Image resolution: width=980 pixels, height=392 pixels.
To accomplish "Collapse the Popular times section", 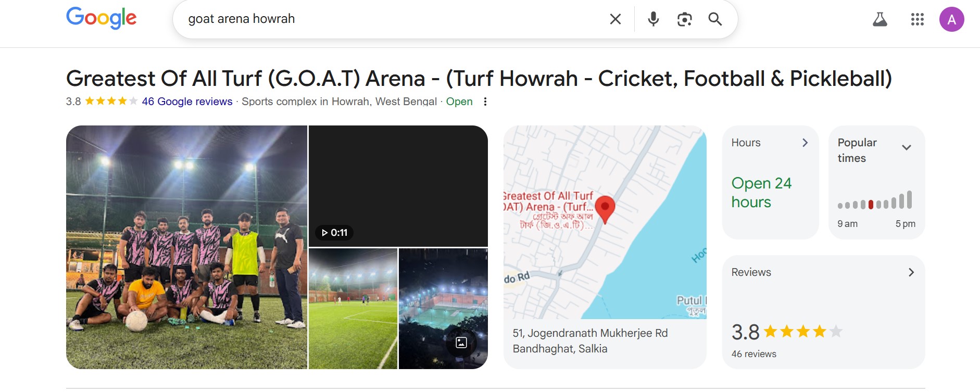I will pyautogui.click(x=907, y=147).
